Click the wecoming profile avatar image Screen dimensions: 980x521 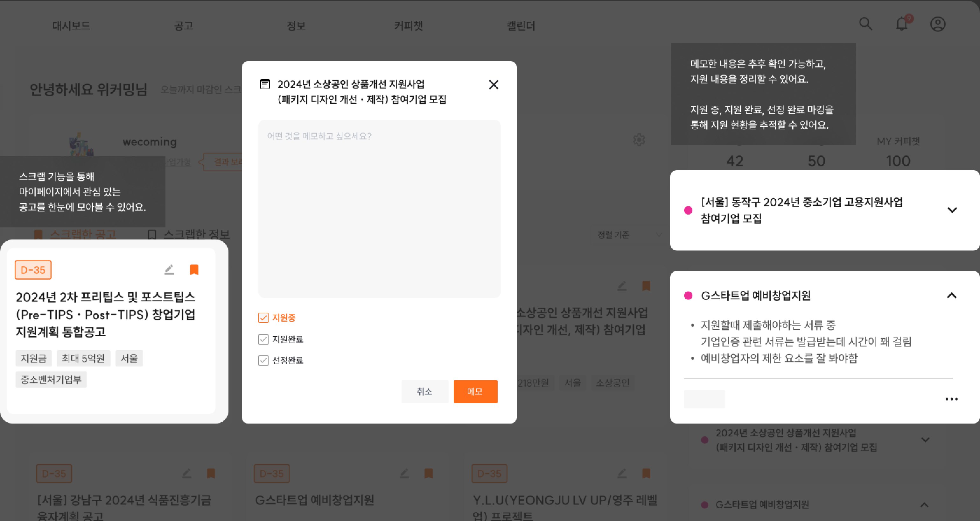click(x=81, y=144)
